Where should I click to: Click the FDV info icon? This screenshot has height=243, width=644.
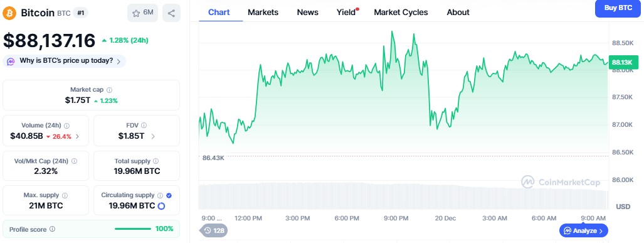click(144, 126)
